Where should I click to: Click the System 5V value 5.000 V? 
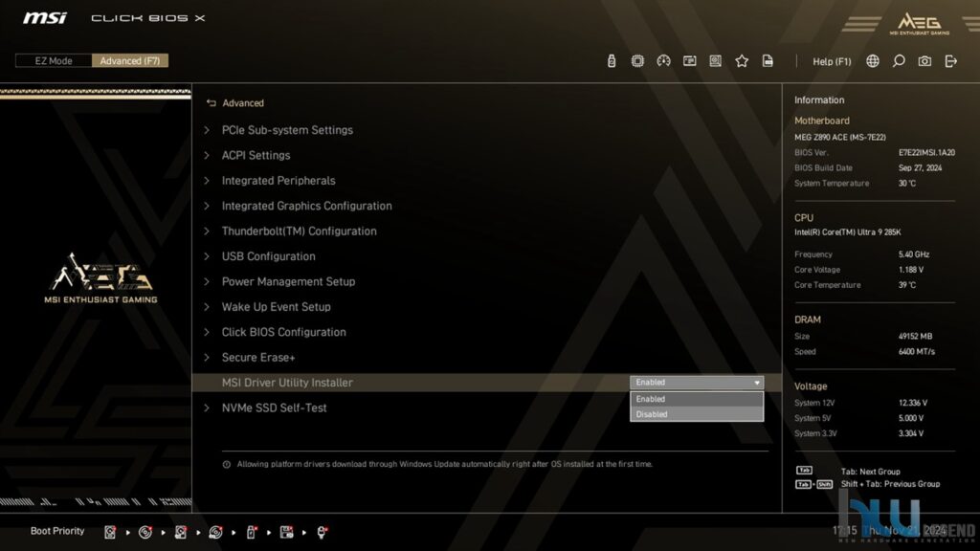911,418
